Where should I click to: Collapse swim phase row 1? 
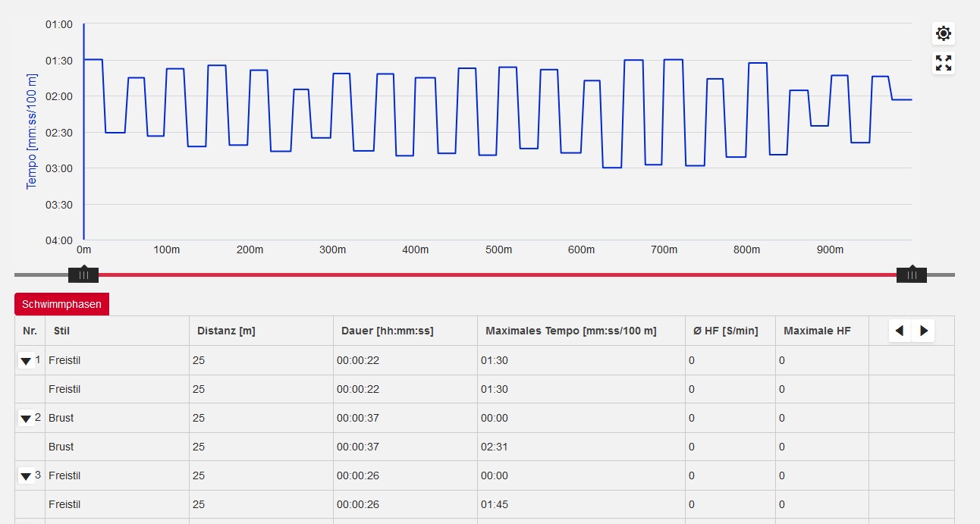26,361
